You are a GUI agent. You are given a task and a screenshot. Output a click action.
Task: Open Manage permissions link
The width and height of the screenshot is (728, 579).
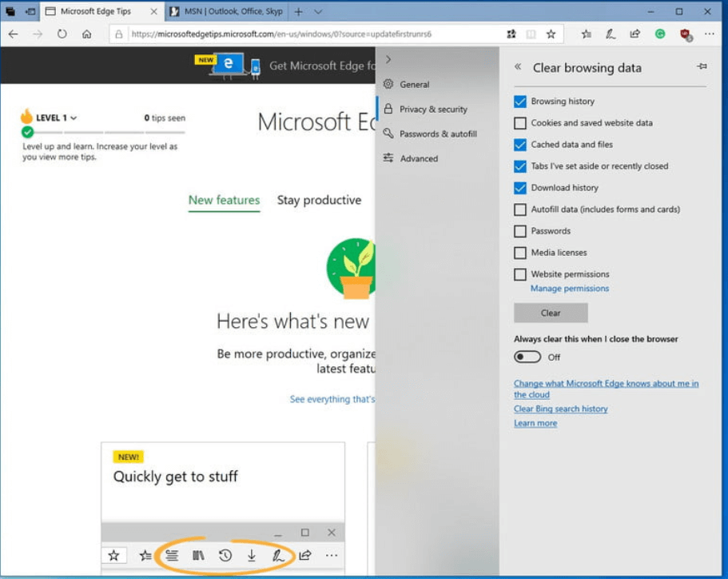[x=569, y=289]
